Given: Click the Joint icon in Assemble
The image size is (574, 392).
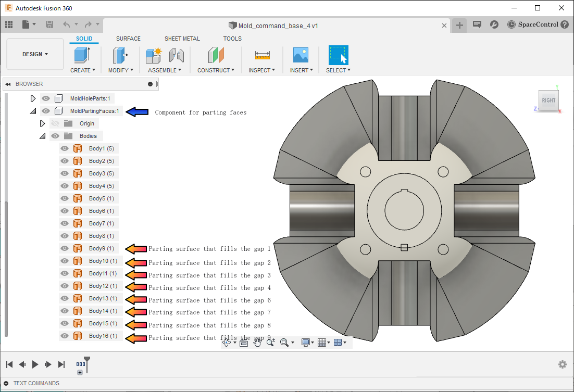Looking at the screenshot, I should (177, 55).
